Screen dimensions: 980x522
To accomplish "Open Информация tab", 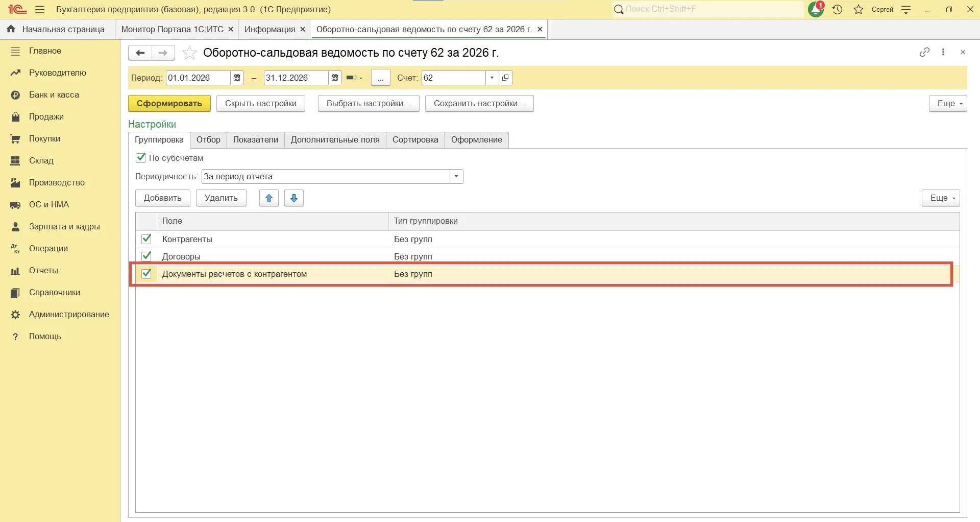I will click(x=270, y=29).
